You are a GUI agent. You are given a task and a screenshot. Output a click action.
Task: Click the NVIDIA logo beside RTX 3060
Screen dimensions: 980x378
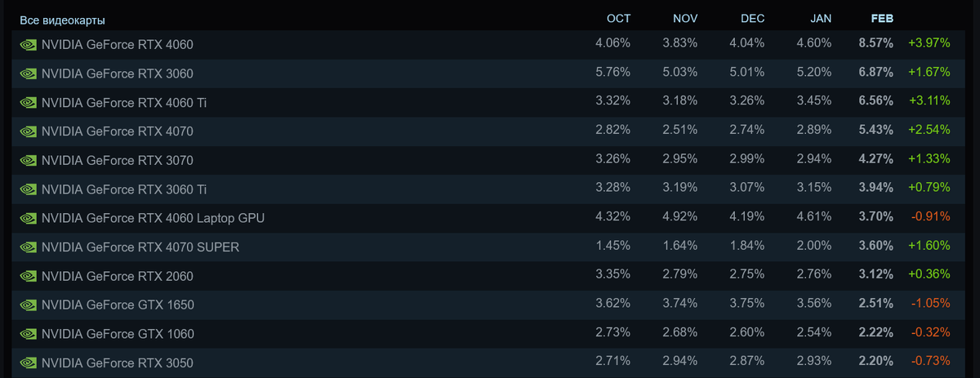point(29,73)
